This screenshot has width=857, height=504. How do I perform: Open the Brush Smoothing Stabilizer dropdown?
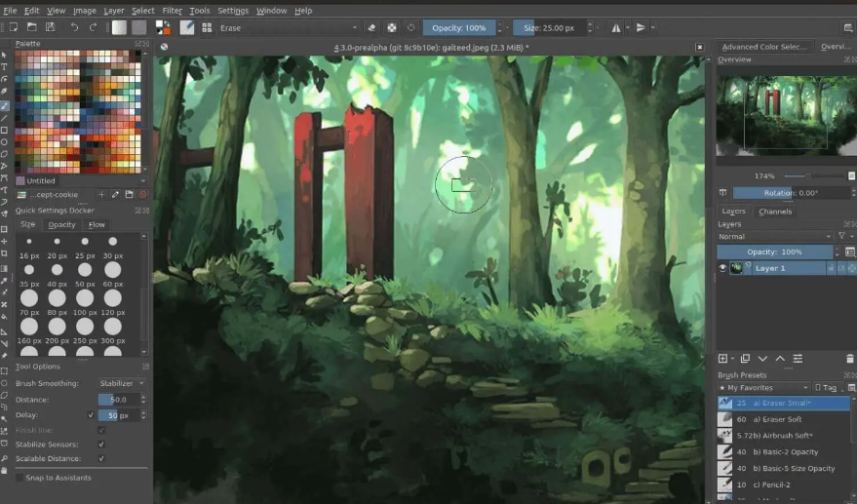point(122,383)
